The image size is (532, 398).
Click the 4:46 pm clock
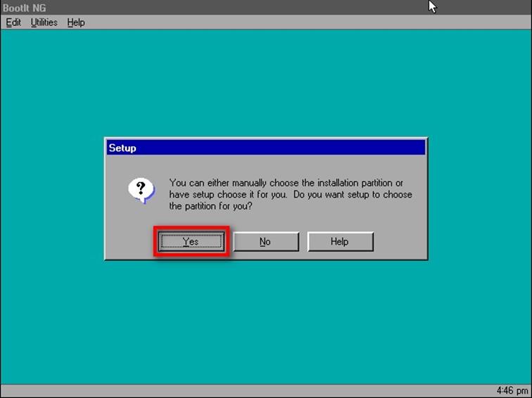[x=512, y=390]
